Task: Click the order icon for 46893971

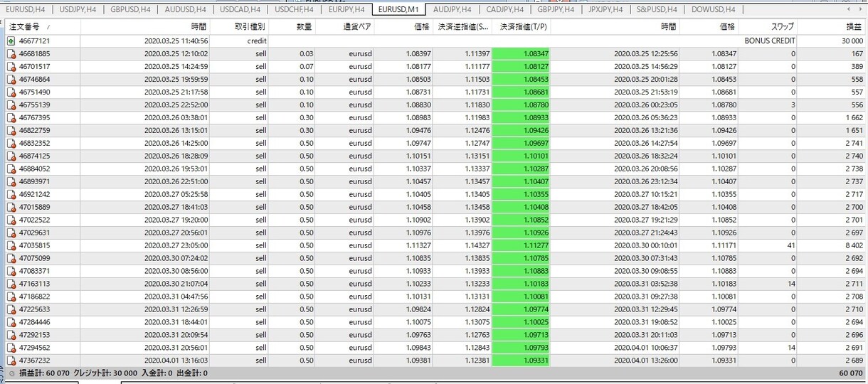Action: coord(11,182)
